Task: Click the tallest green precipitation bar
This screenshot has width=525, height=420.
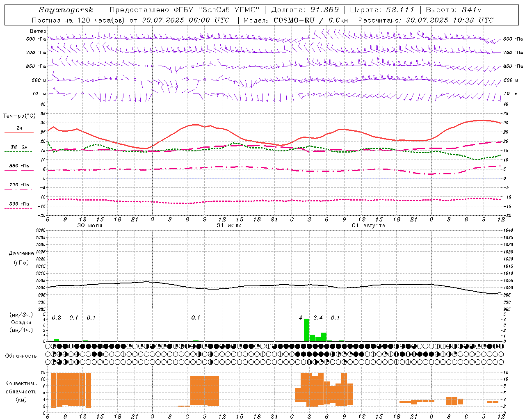Action: click(x=306, y=330)
